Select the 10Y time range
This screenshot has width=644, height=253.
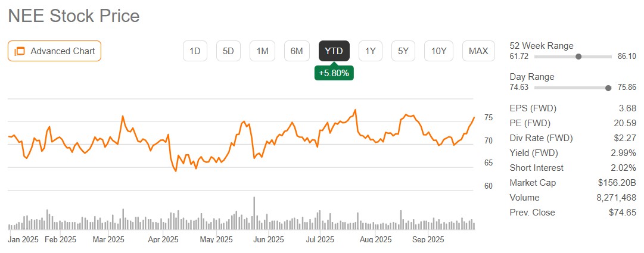pyautogui.click(x=438, y=51)
